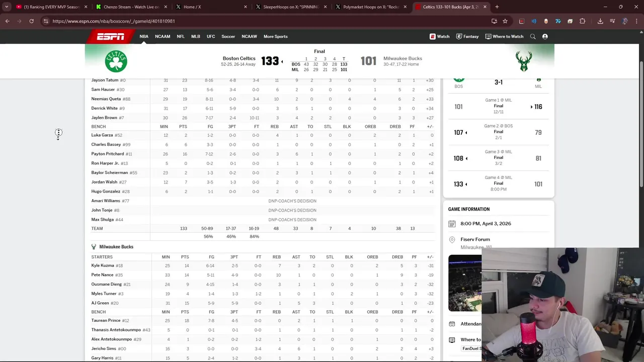Click '8:00 PM, April 3, 2026' game time
This screenshot has height=362, width=644.
point(486,224)
